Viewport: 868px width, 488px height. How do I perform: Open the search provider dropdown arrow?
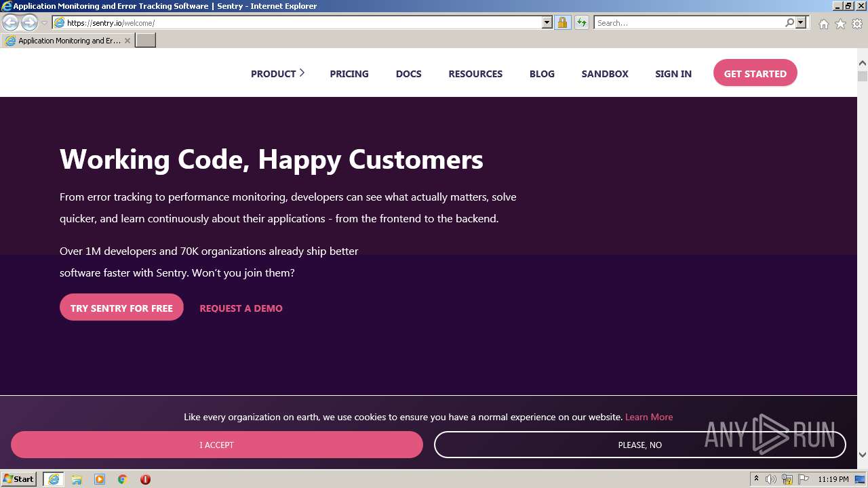tap(801, 22)
